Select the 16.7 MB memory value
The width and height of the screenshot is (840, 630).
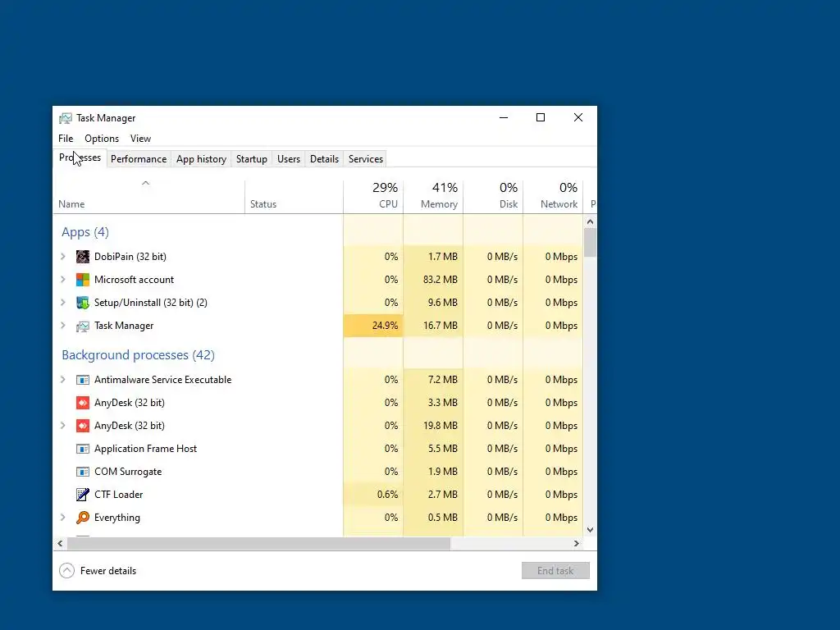(441, 326)
